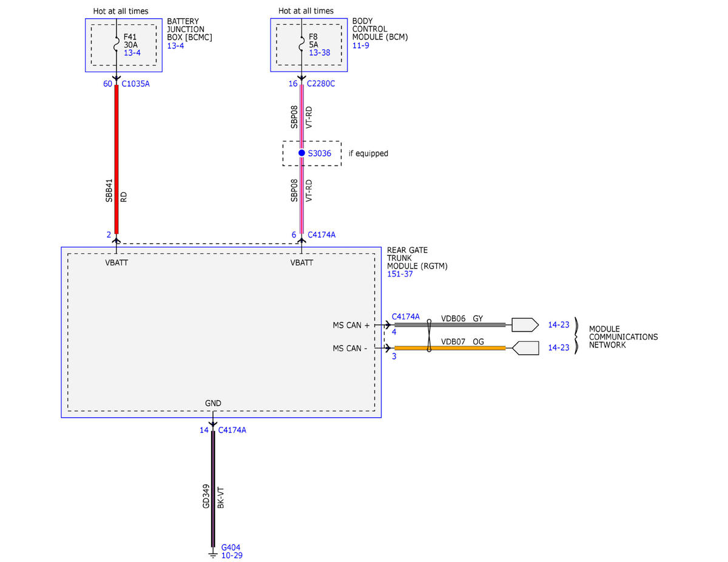728x562 pixels.
Task: Open the 151-37 link under REAR GATE TRUNK MODULE
Action: [x=399, y=274]
